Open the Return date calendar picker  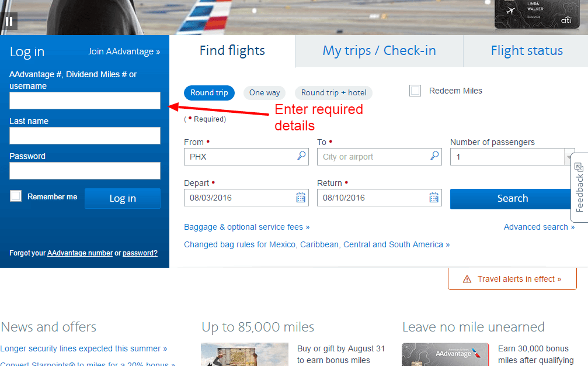(x=433, y=198)
